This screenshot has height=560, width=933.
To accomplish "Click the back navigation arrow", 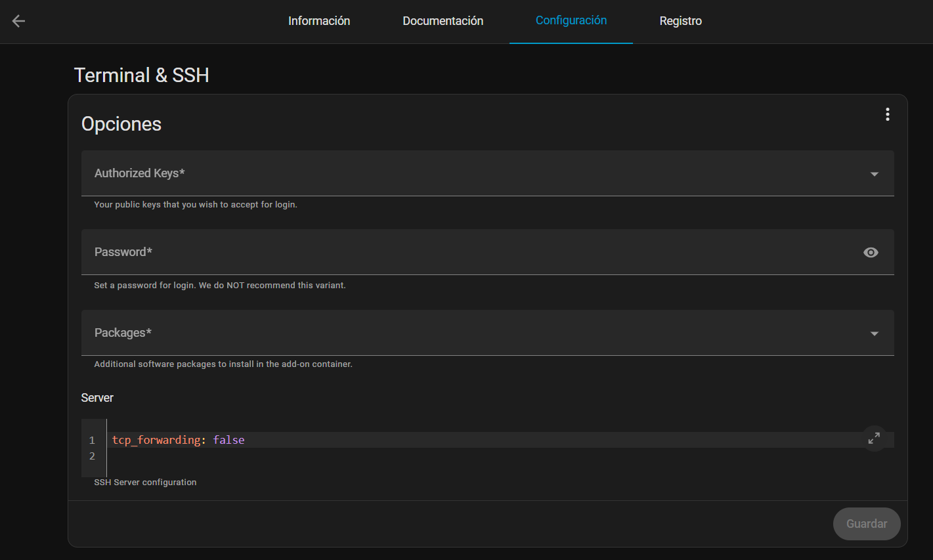I will click(18, 21).
